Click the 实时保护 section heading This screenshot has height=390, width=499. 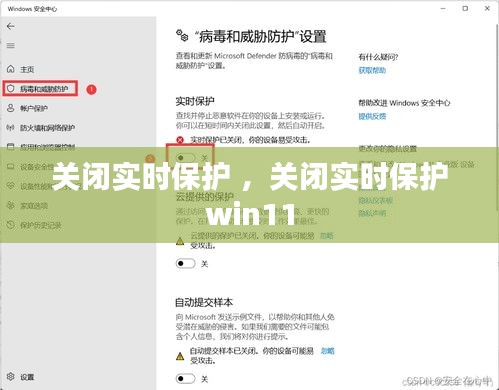195,101
